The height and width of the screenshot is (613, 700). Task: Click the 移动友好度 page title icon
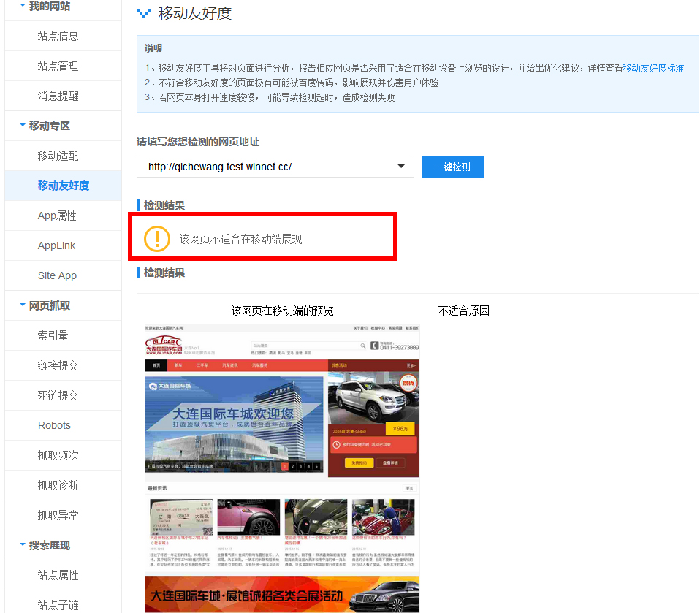pyautogui.click(x=143, y=13)
